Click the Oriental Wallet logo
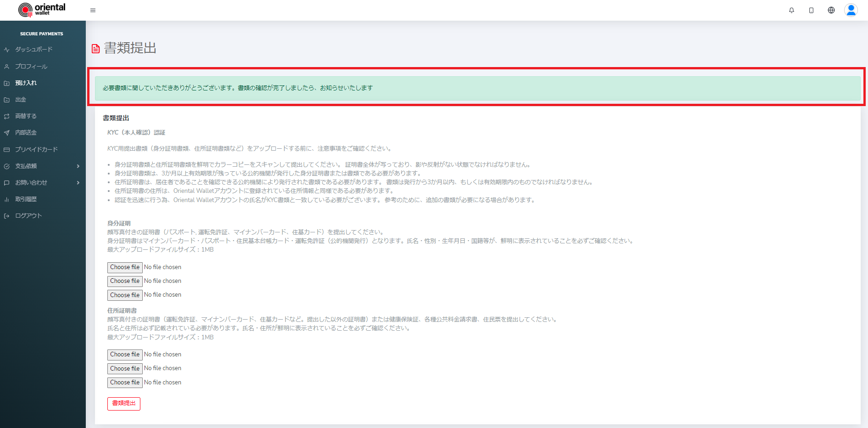The width and height of the screenshot is (868, 428). point(42,10)
